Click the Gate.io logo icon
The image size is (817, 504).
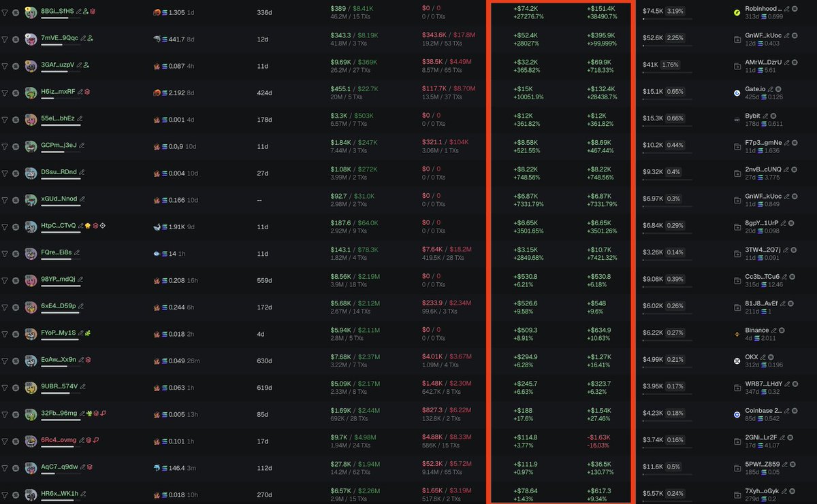(x=737, y=93)
